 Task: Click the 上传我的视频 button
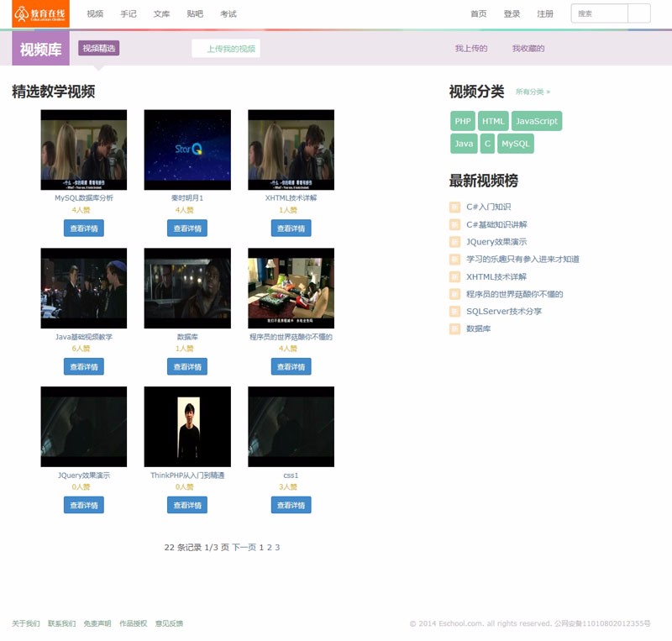226,49
